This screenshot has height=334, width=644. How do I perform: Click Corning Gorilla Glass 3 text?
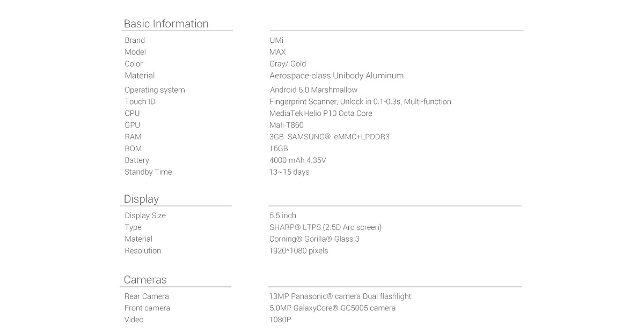click(314, 239)
